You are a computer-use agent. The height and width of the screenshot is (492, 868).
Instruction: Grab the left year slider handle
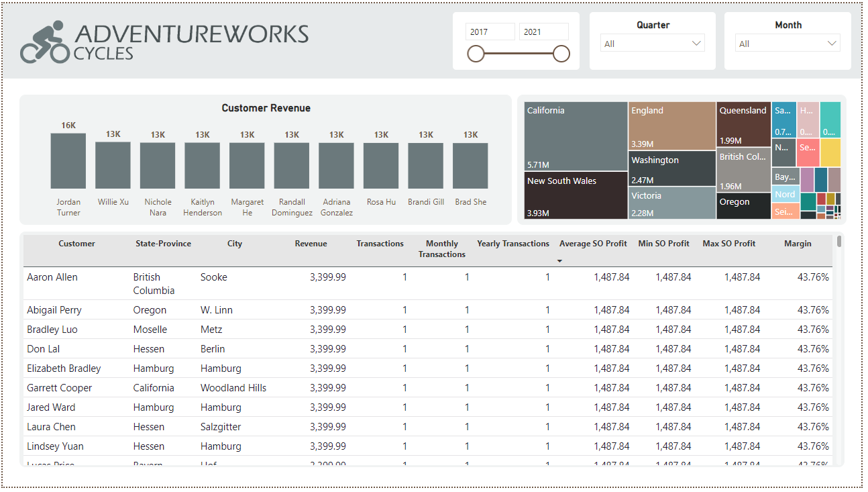coord(476,54)
